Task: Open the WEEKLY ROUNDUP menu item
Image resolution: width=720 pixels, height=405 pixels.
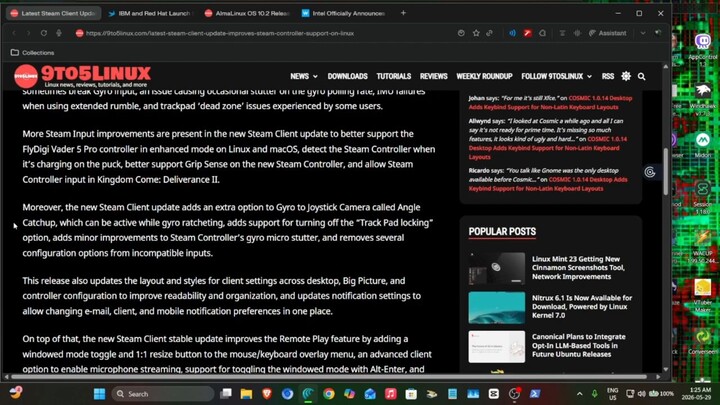Action: 484,76
